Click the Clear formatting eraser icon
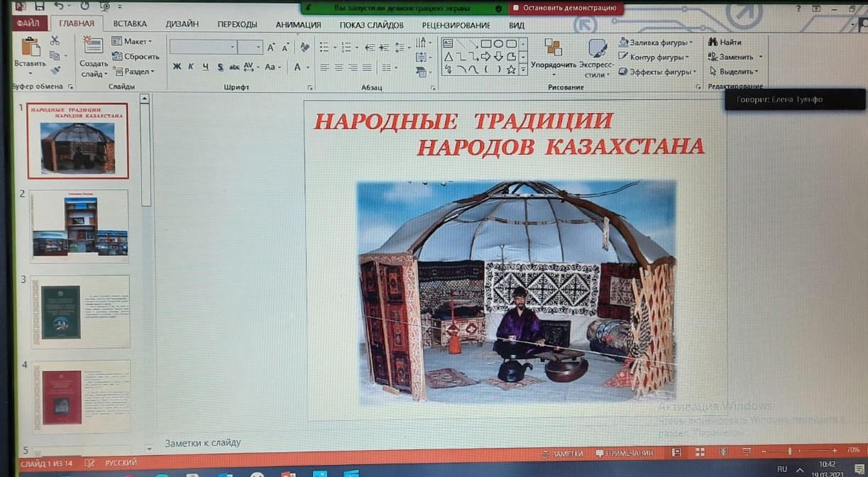Screen dimensions: 868x477 click(304, 47)
